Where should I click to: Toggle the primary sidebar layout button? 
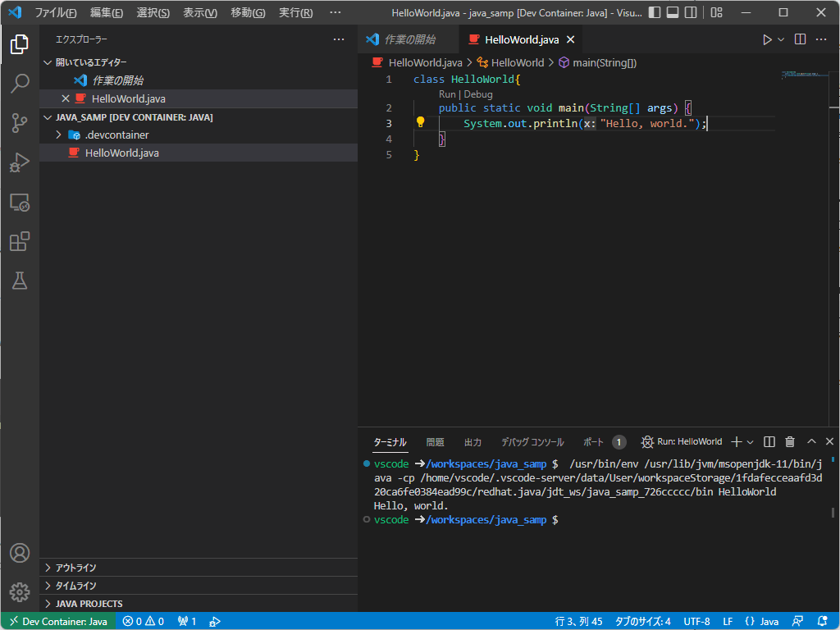654,13
